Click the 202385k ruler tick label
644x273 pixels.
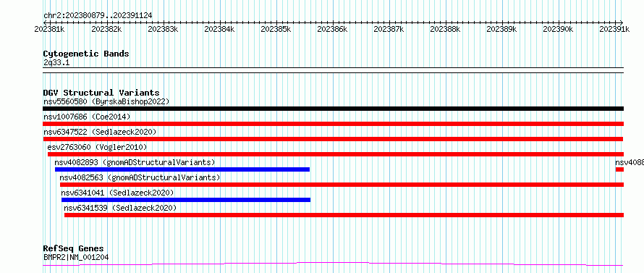click(276, 29)
